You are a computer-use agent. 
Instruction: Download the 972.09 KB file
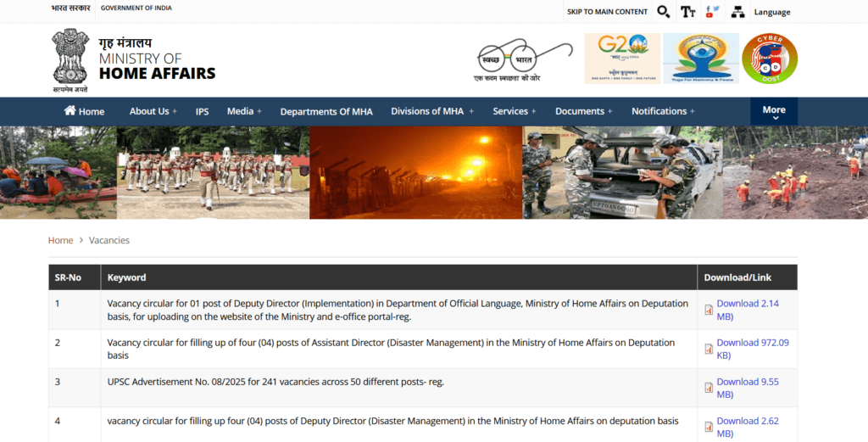pos(753,349)
